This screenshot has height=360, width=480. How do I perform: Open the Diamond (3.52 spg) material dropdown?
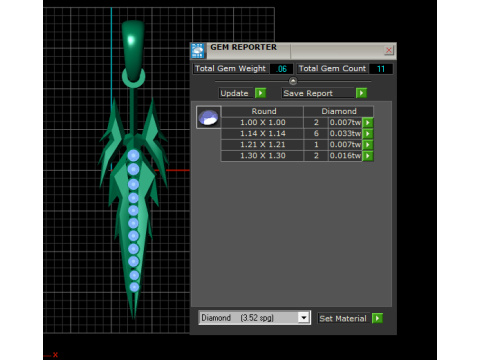pos(304,318)
